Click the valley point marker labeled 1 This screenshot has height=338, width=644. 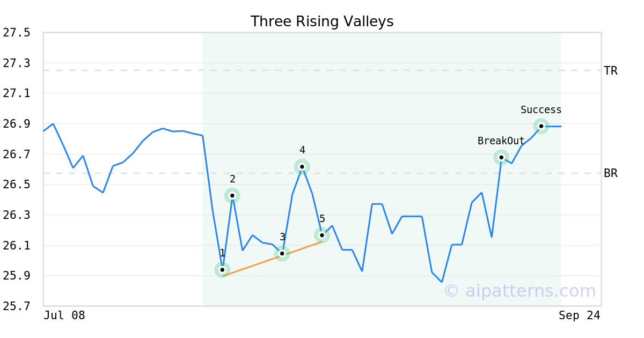pos(222,270)
